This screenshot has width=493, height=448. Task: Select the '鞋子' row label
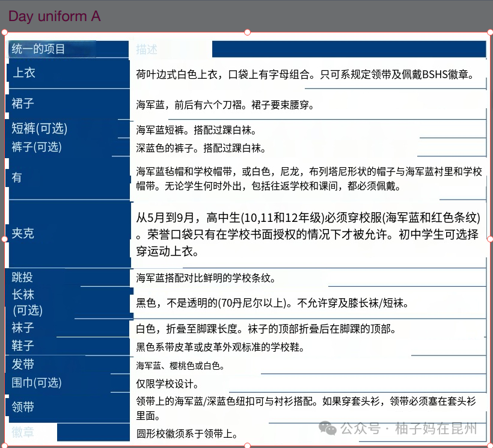[x=23, y=346]
